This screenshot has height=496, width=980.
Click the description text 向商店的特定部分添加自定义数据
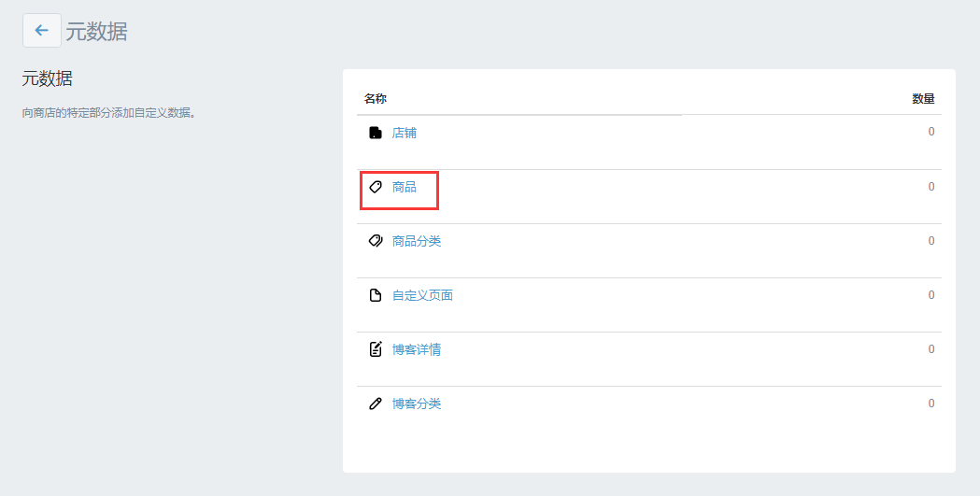[109, 113]
